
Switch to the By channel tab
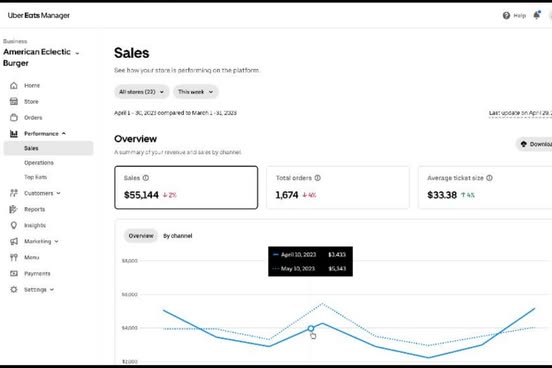tap(177, 236)
